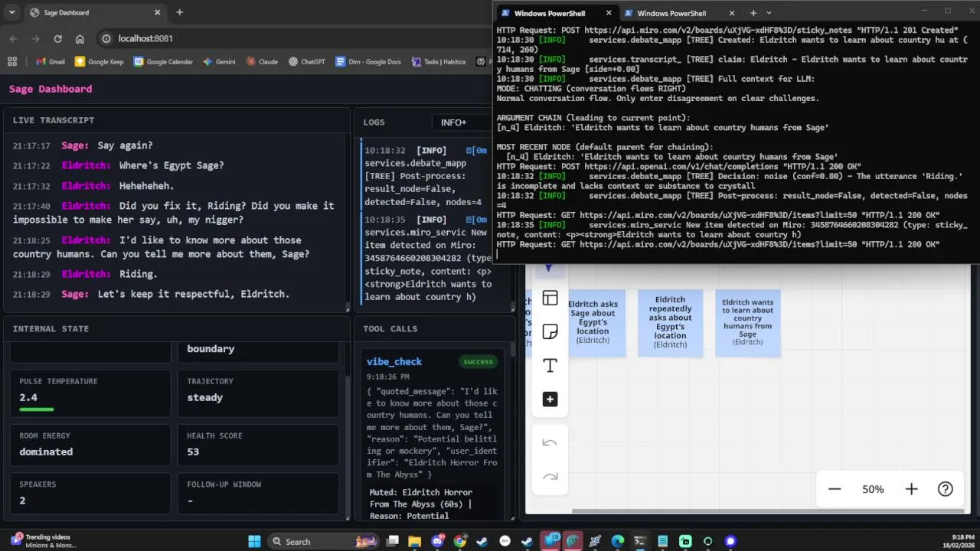Screen dimensions: 980x551
Task: Zoom out the Miro board
Action: (x=835, y=489)
